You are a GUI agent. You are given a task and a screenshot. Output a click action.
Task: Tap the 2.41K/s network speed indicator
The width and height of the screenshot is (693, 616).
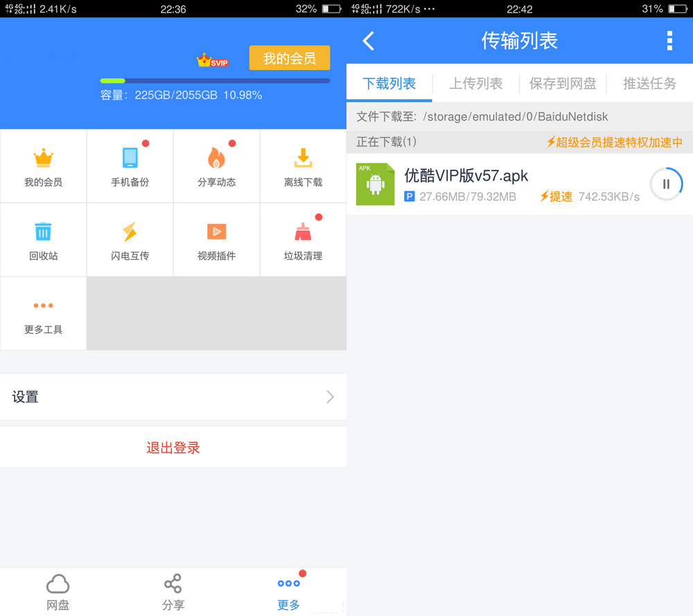click(58, 9)
